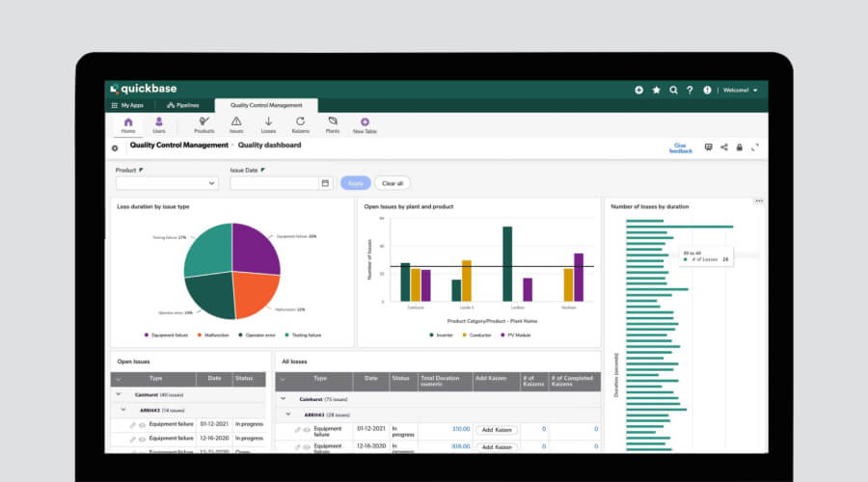Edit the 01-12-2021 row in Open Issues

tap(132, 425)
